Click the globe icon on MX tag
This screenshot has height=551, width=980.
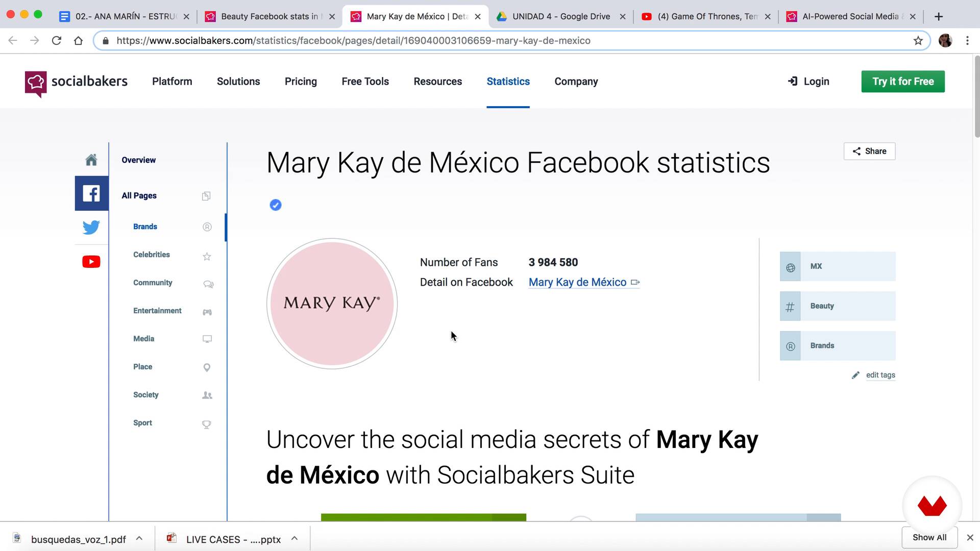[x=790, y=267]
